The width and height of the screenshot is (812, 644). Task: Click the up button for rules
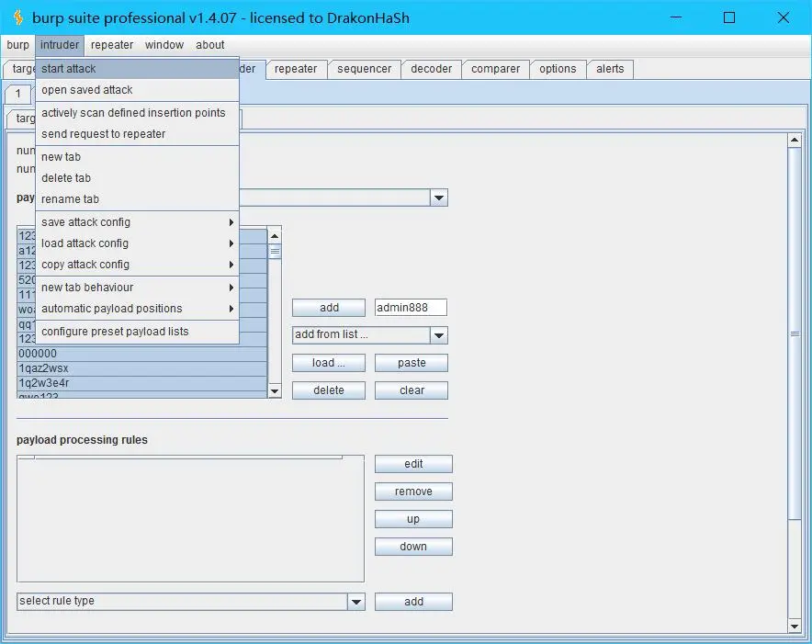click(413, 519)
